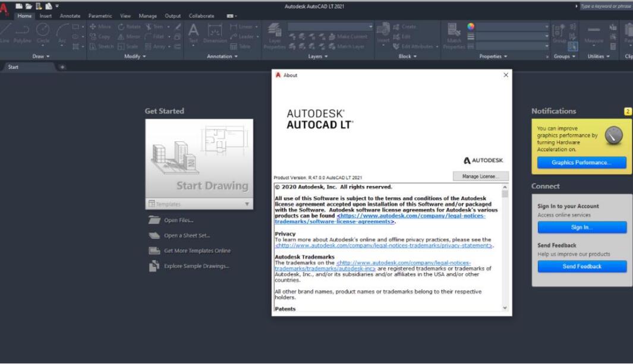Expand the Annotation panel
The image size is (633, 364).
point(222,56)
